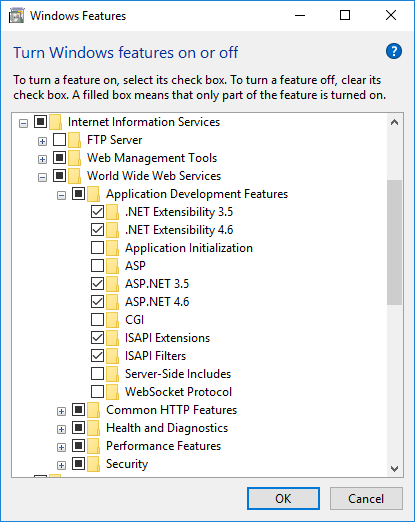Click the Windows Features title bar icon
The width and height of the screenshot is (415, 522).
pyautogui.click(x=16, y=16)
